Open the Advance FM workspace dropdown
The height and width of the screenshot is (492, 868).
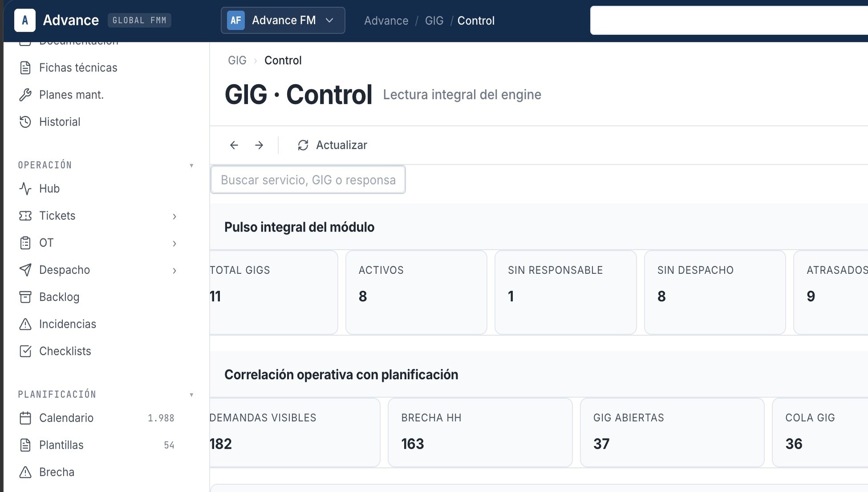click(x=283, y=20)
